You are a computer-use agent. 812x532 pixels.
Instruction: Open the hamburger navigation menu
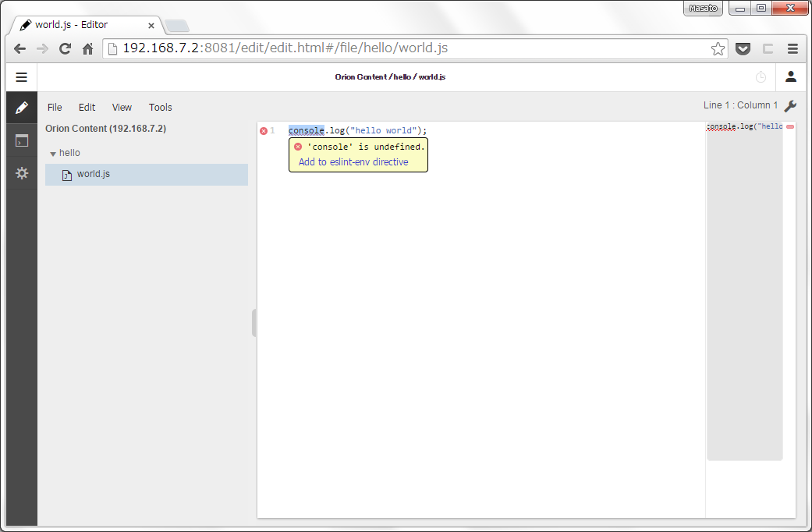tap(21, 76)
